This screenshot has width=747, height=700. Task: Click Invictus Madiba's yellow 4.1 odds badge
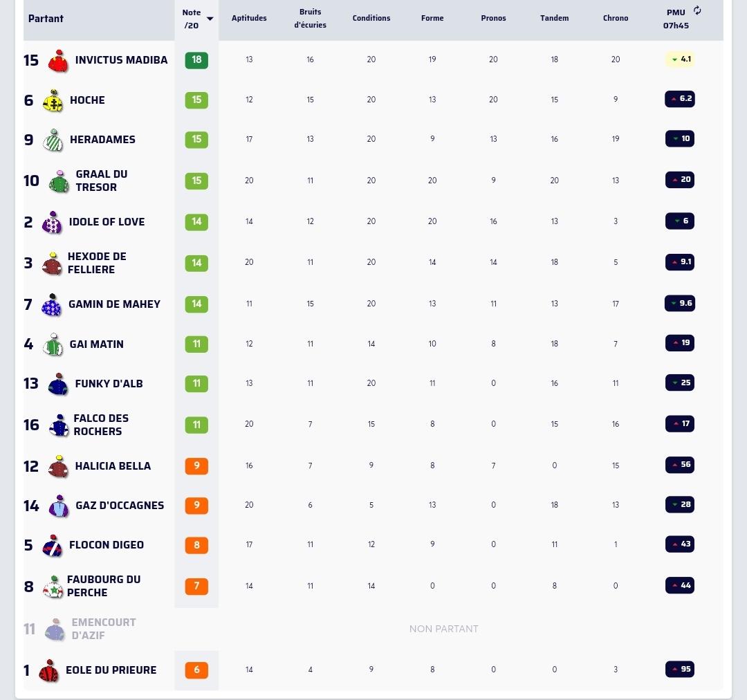tap(680, 59)
